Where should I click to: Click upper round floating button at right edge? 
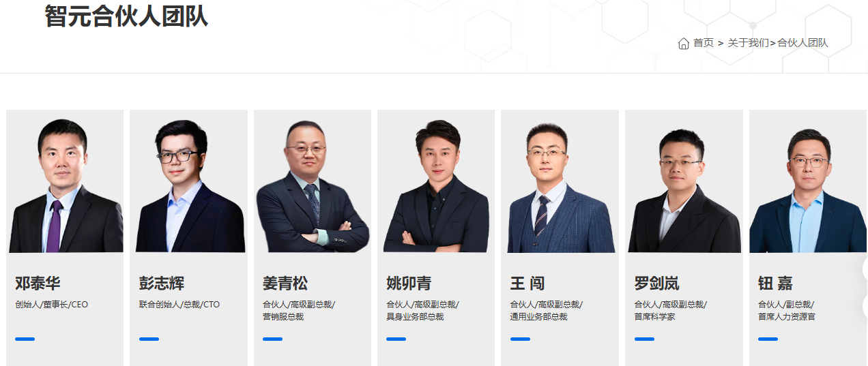pyautogui.click(x=865, y=269)
